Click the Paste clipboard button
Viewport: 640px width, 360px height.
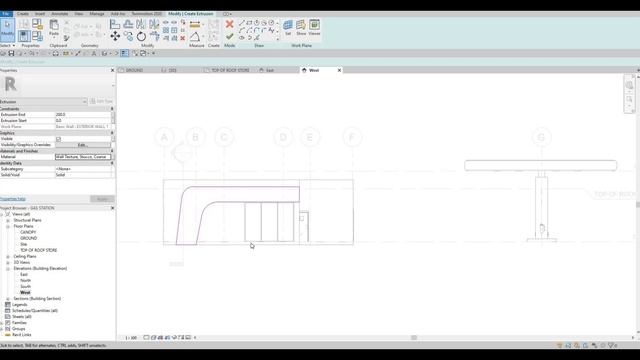click(x=54, y=28)
